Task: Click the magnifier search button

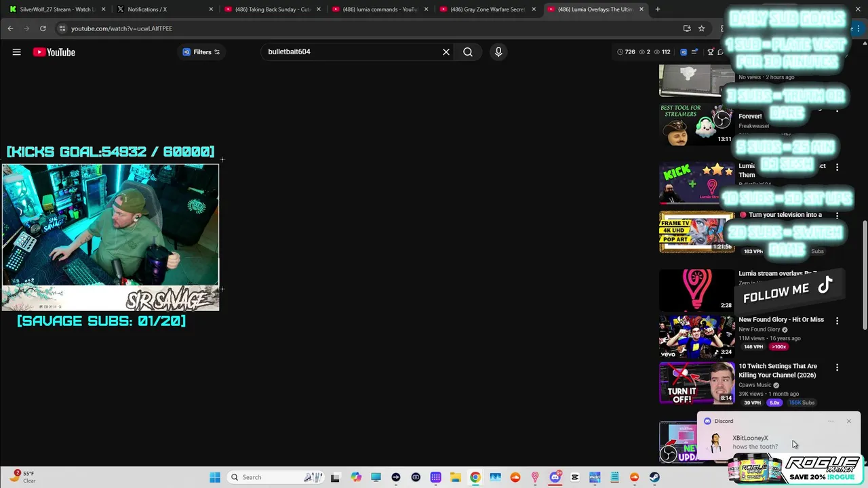Action: pos(468,52)
